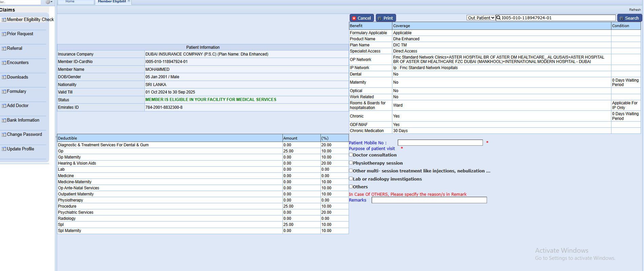Click the Add Doctor sidebar icon
Image resolution: width=644 pixels, height=271 pixels.
point(4,106)
